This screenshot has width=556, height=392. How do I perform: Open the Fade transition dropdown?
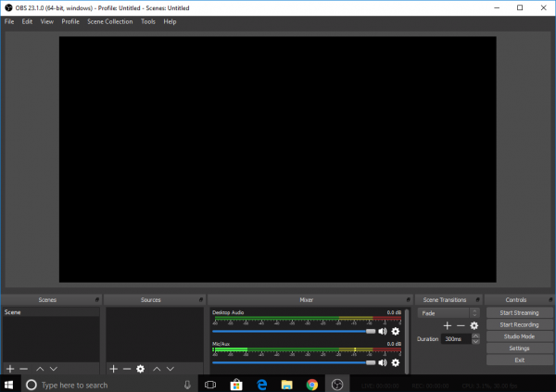(x=449, y=313)
